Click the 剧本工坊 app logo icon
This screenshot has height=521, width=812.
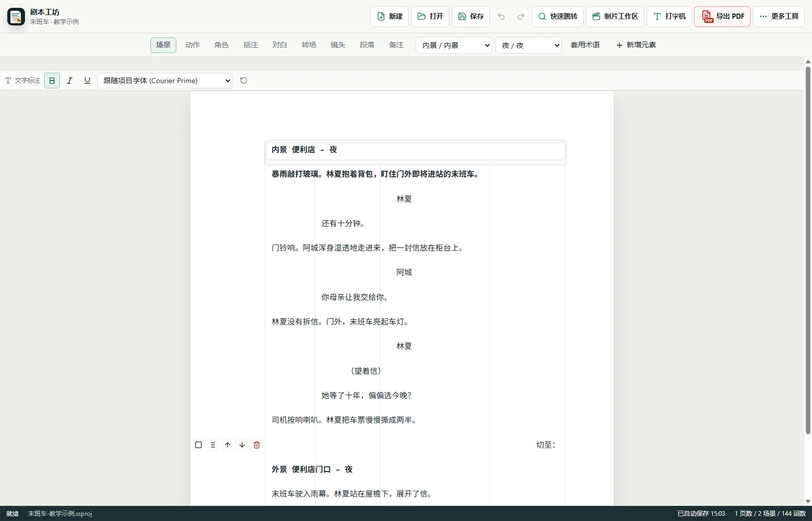point(16,17)
